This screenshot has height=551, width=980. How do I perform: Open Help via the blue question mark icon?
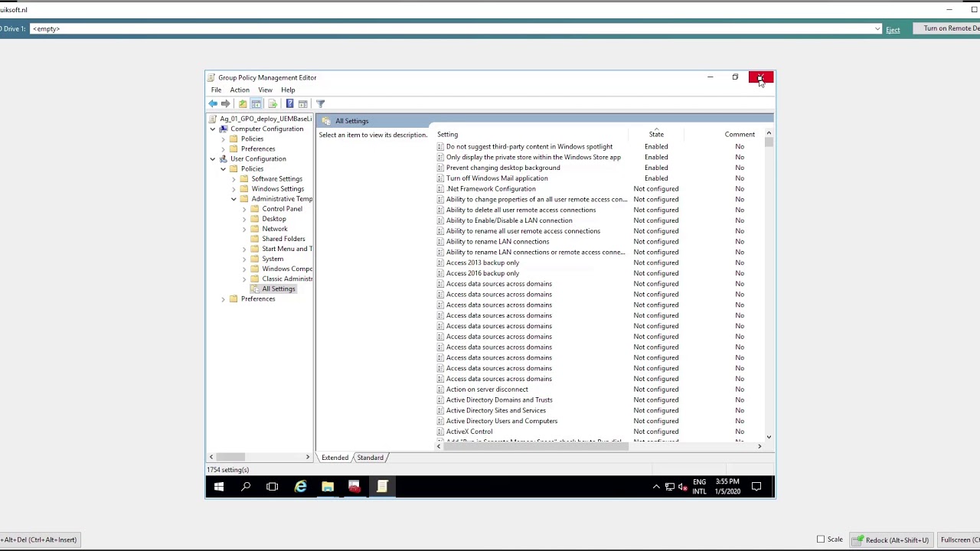pyautogui.click(x=289, y=103)
